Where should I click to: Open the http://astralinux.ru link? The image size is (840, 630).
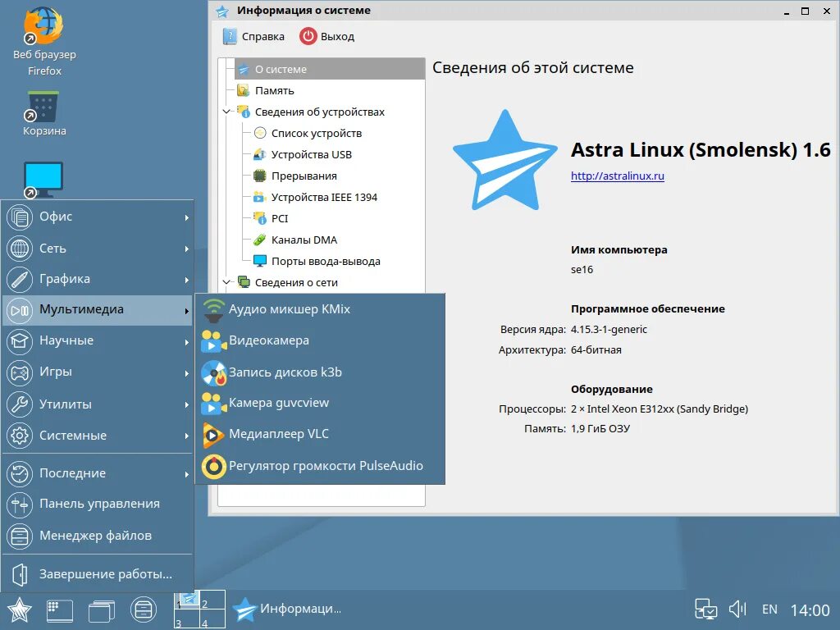pyautogui.click(x=617, y=176)
